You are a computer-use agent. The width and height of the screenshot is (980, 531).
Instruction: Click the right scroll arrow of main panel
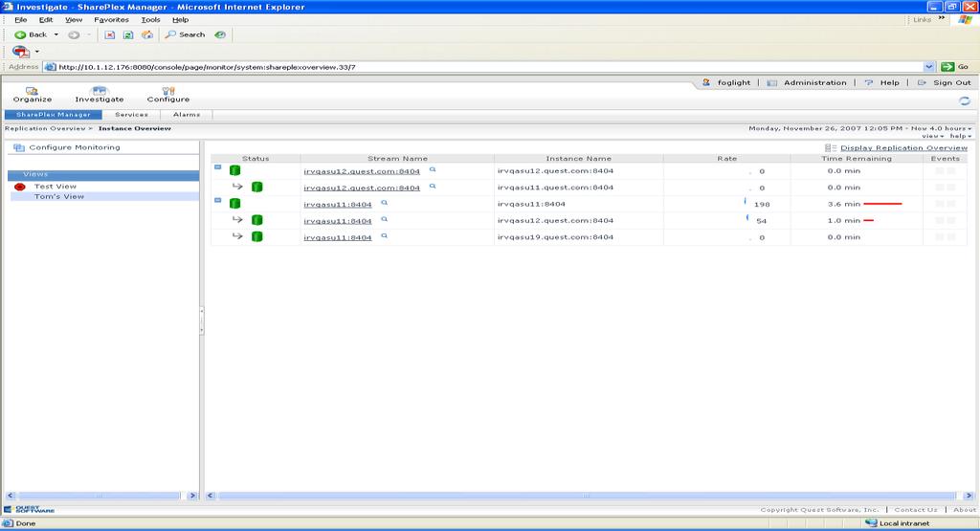click(969, 496)
